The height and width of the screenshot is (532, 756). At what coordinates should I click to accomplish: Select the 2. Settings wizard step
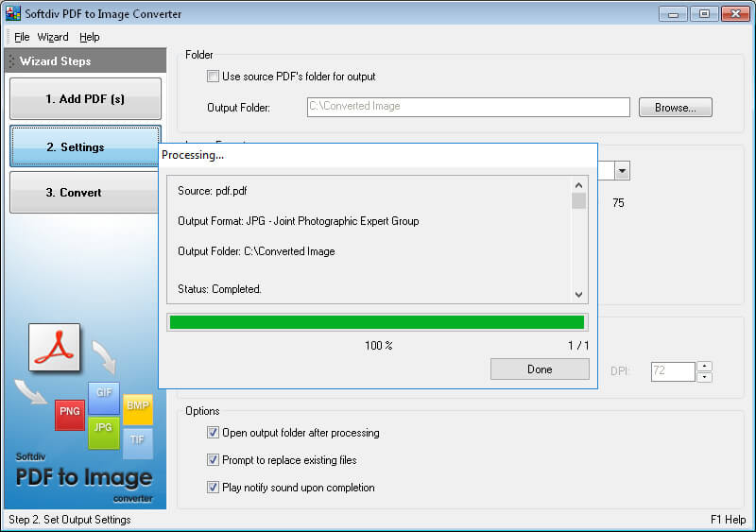(84, 146)
